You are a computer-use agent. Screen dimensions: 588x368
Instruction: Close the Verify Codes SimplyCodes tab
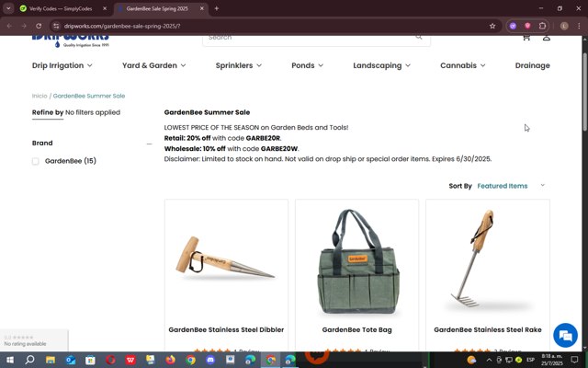105,8
